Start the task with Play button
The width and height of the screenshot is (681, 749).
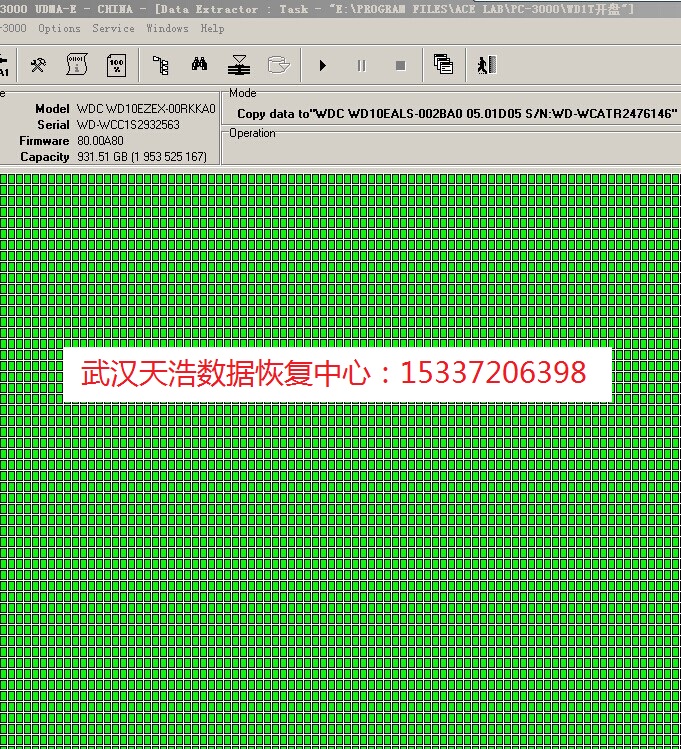coord(322,66)
